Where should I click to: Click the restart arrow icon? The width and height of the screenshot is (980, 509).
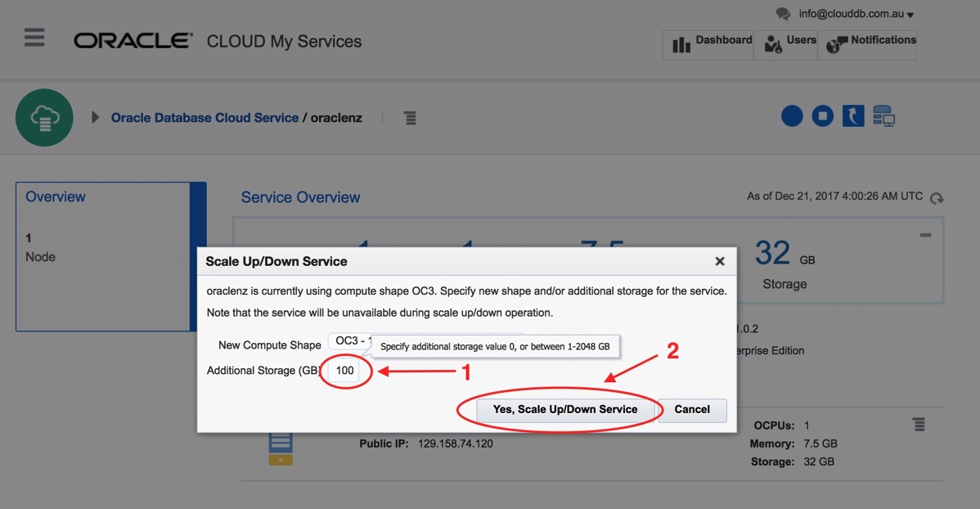(853, 116)
